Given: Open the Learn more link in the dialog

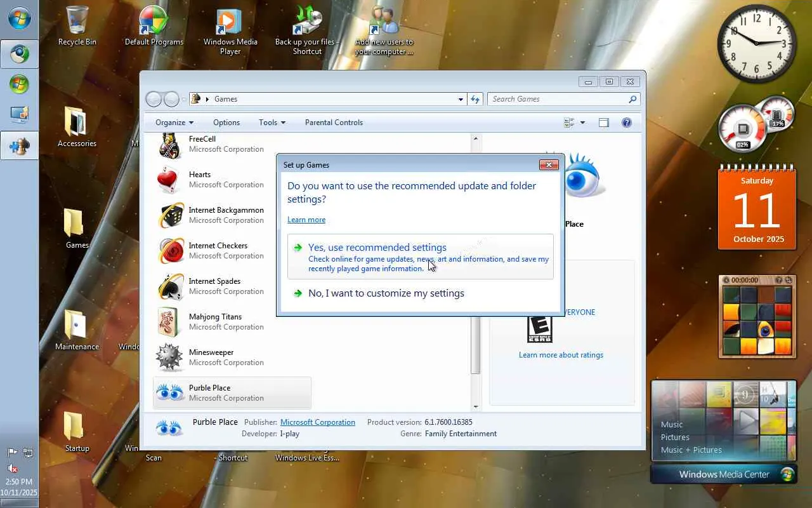Looking at the screenshot, I should (306, 220).
